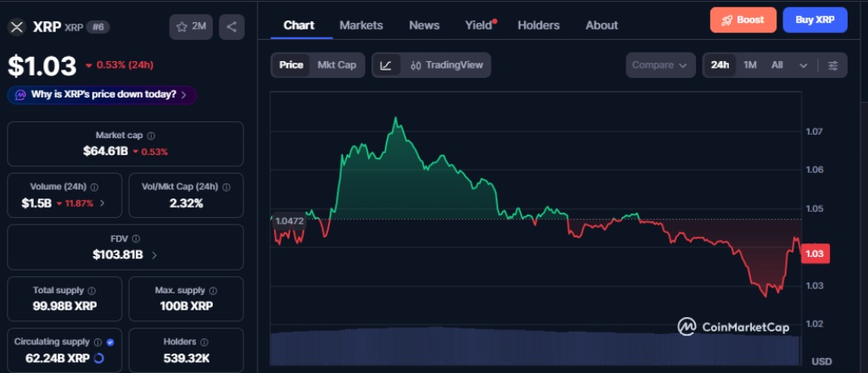
Task: Switch to TradingView candlestick chart
Action: [447, 65]
